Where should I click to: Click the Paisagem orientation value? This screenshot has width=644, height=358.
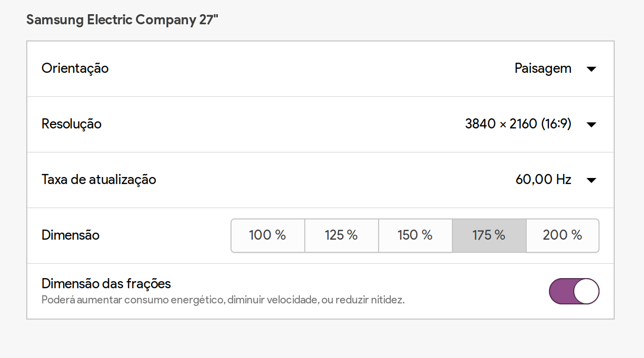click(x=543, y=68)
